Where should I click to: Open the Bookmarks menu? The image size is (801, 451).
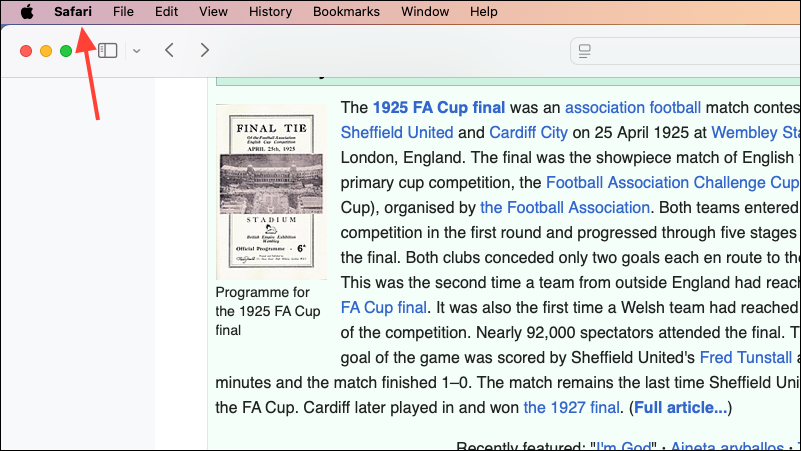(346, 11)
